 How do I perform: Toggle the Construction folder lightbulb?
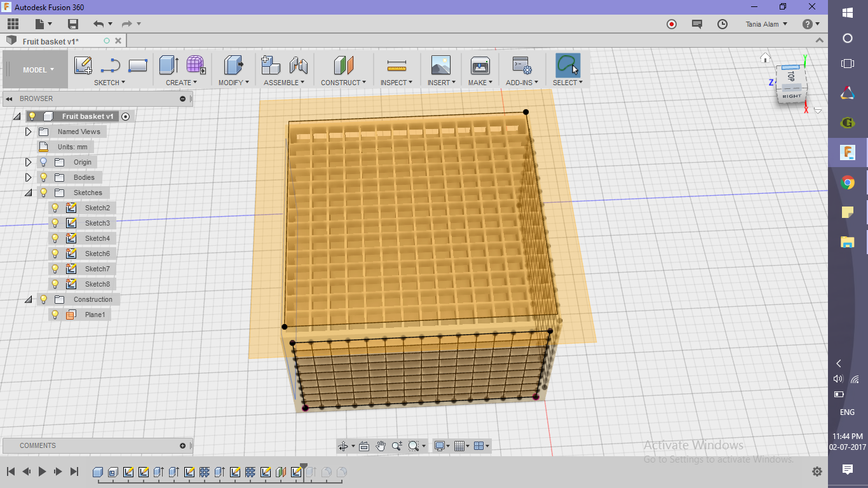[44, 299]
